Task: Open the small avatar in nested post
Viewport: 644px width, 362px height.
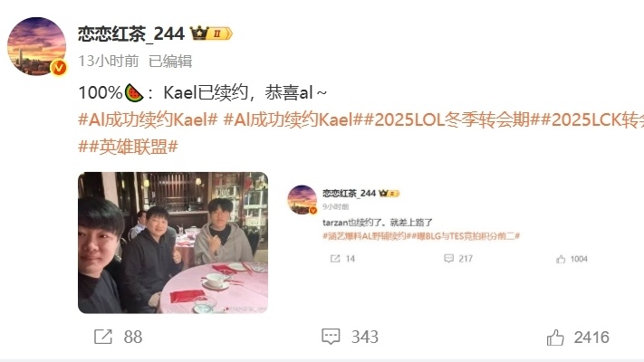Action: (x=303, y=200)
